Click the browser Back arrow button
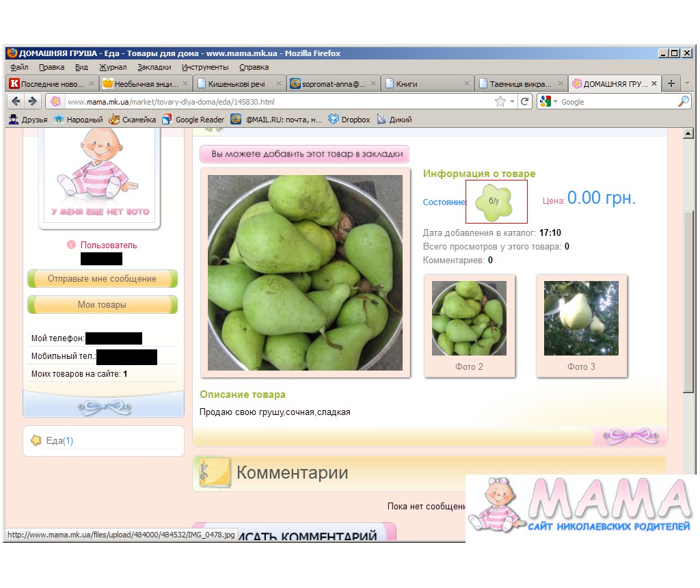 point(16,101)
